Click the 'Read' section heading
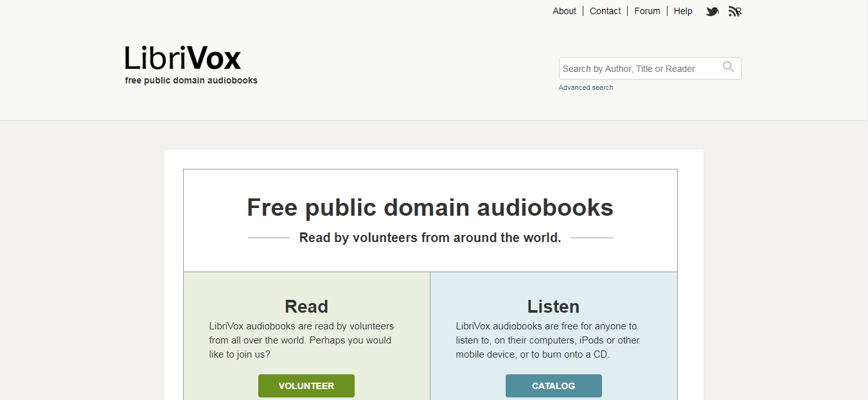 (x=306, y=306)
